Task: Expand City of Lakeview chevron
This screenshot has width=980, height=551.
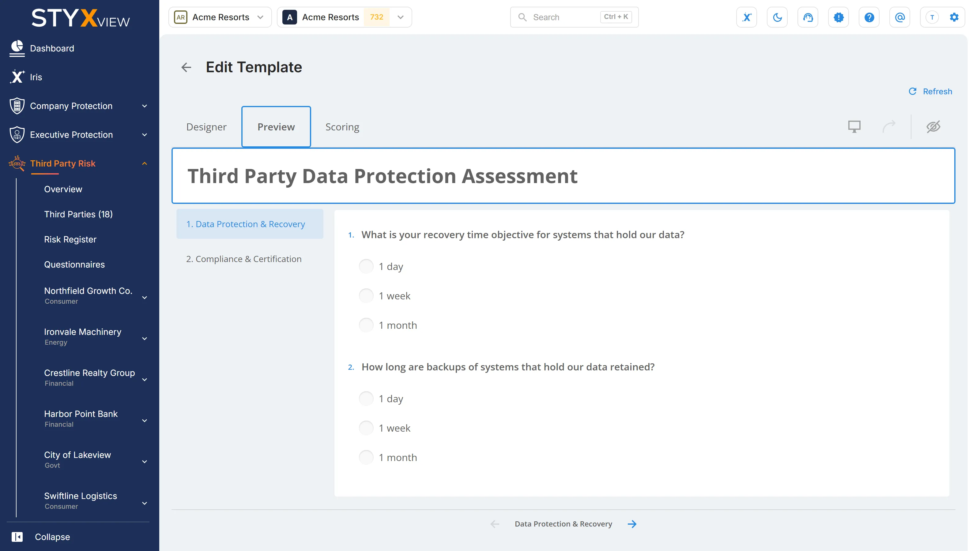Action: [x=145, y=462]
